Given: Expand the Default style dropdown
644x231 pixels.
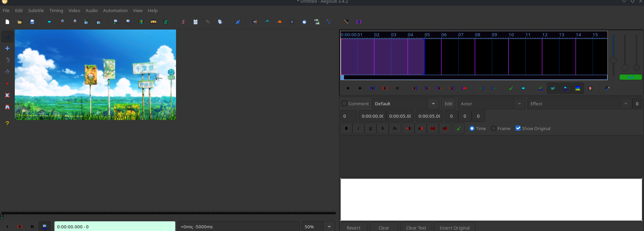Looking at the screenshot, I should 433,104.
